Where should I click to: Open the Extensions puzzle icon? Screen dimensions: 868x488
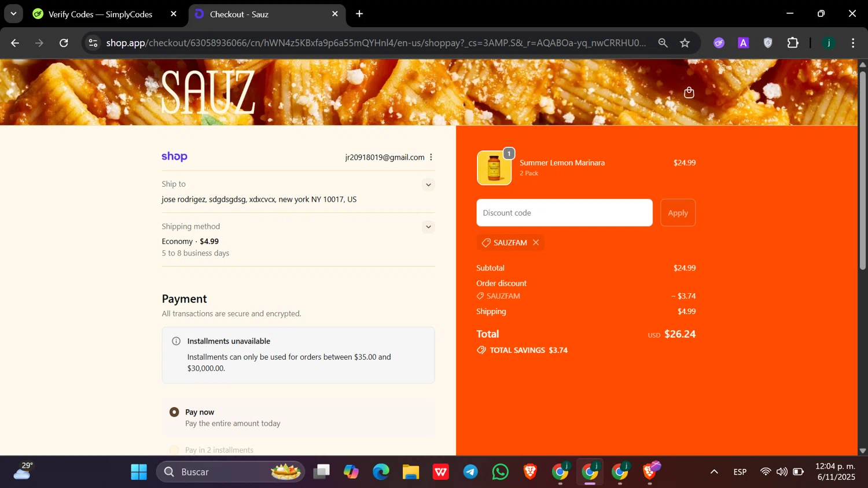(x=793, y=43)
